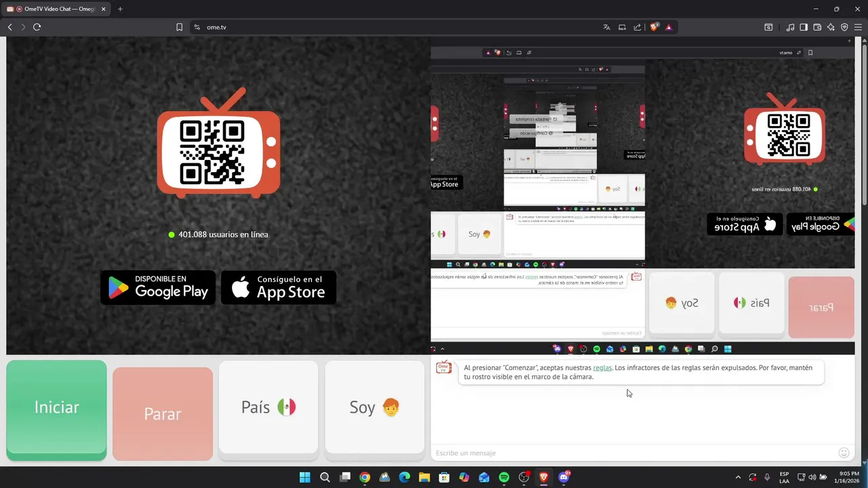
Task: Select the OmeTV Video Chat tab
Action: (56, 9)
